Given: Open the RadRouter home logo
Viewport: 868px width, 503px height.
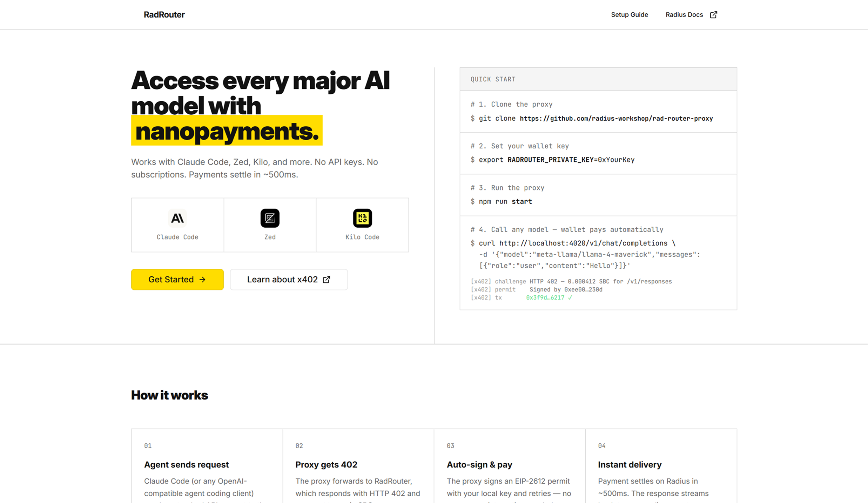Looking at the screenshot, I should (x=164, y=15).
